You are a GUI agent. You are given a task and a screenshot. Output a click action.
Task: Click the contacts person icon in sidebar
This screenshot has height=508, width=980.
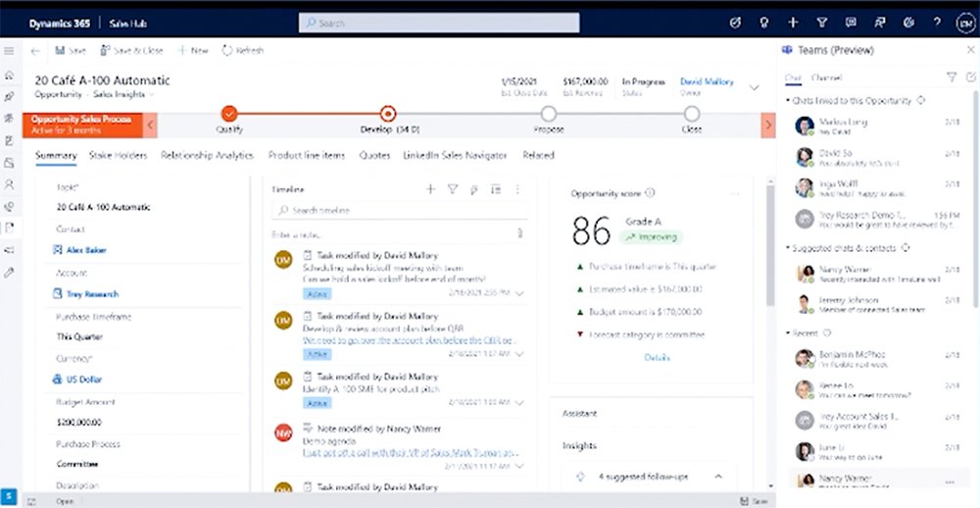coord(9,184)
